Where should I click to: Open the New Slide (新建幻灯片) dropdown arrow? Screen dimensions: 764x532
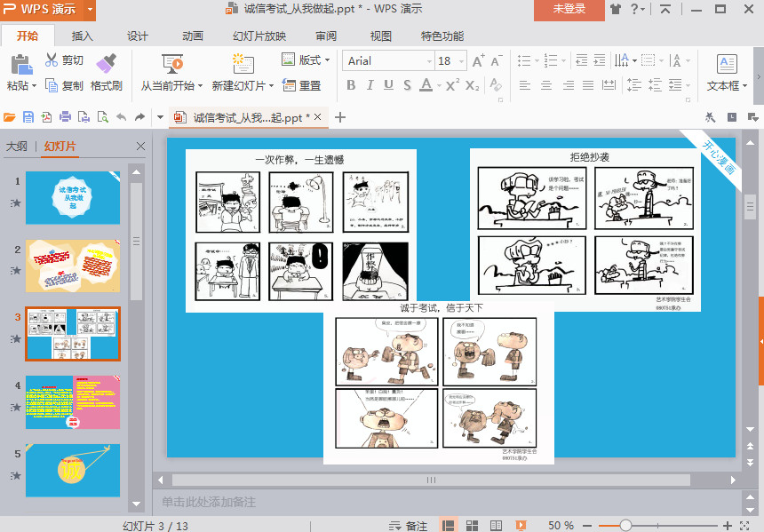pos(271,86)
